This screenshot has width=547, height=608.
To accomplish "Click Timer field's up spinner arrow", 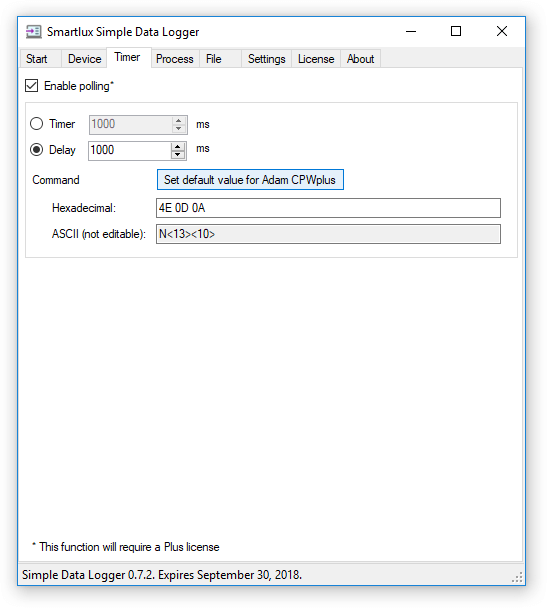I will 179,121.
